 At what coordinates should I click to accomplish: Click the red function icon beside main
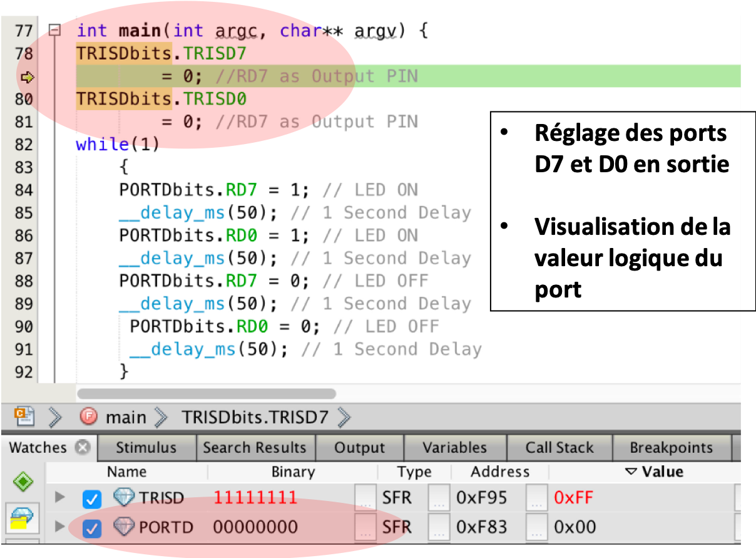pyautogui.click(x=89, y=416)
